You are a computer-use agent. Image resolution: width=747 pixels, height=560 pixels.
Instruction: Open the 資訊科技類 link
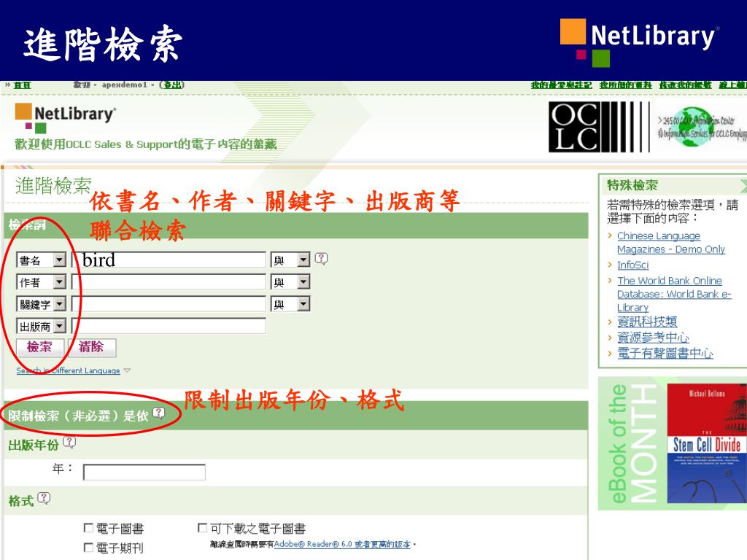coord(647,322)
